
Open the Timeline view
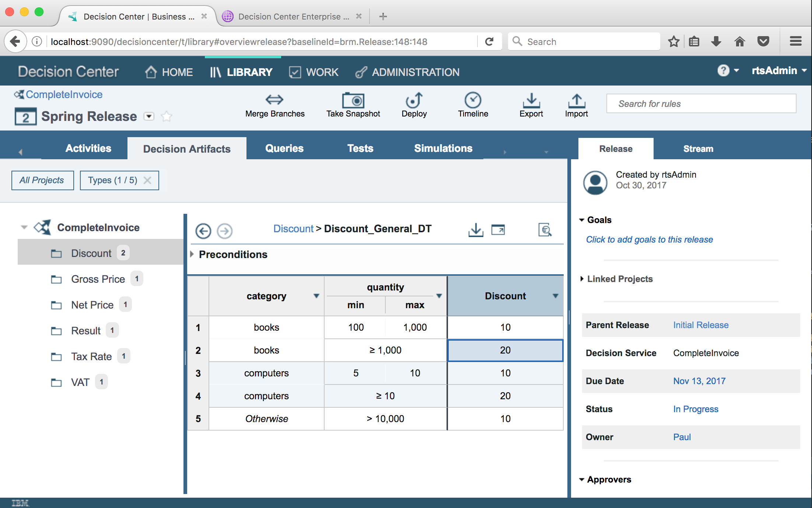(473, 100)
